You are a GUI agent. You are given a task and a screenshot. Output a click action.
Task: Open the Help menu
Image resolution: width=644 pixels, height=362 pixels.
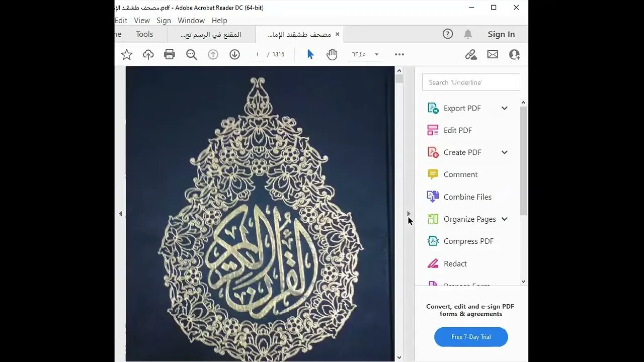coord(219,21)
